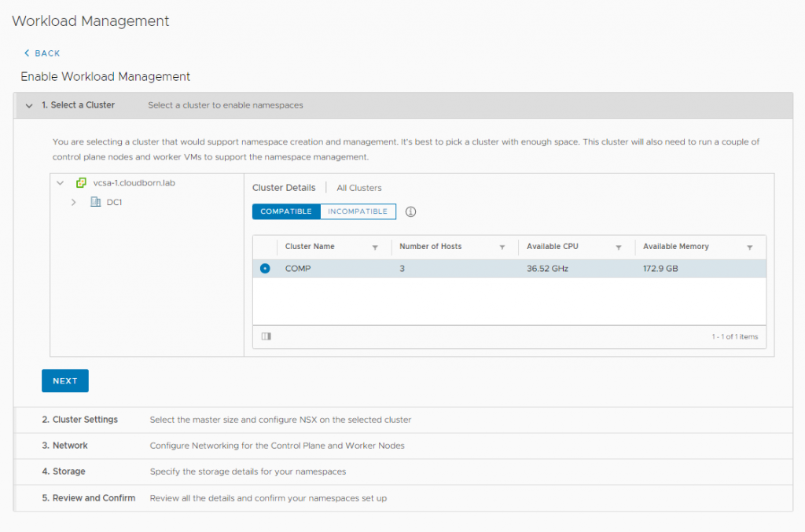Collapse the Select a Cluster step
This screenshot has width=805, height=532.
(x=29, y=105)
